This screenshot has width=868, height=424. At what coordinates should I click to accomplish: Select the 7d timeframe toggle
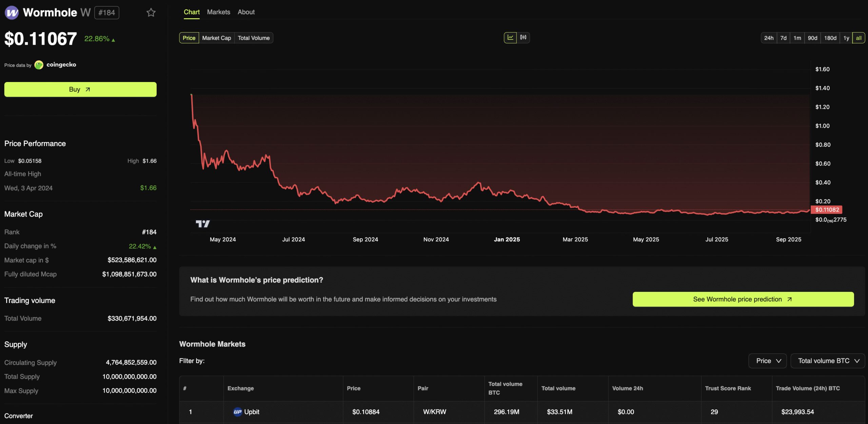click(x=784, y=38)
